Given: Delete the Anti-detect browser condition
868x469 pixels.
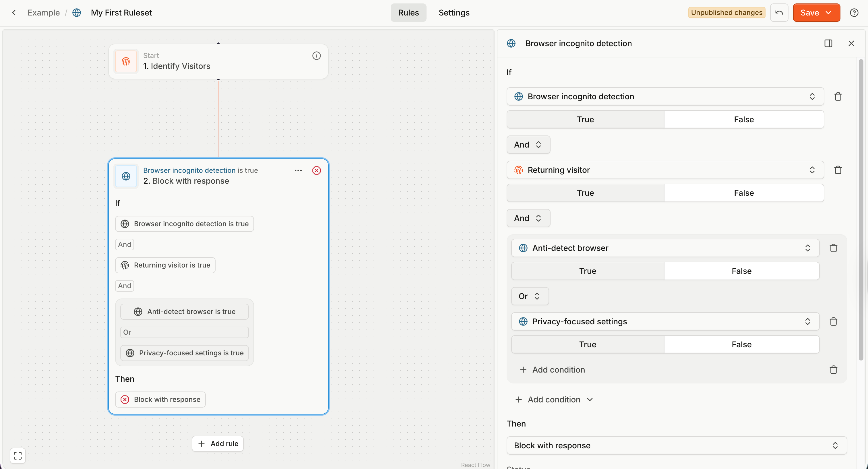Looking at the screenshot, I should 833,248.
